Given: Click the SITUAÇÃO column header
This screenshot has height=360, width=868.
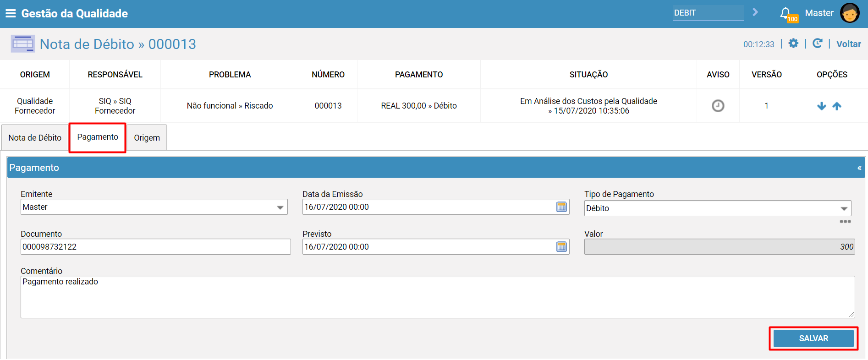Looking at the screenshot, I should tap(588, 75).
